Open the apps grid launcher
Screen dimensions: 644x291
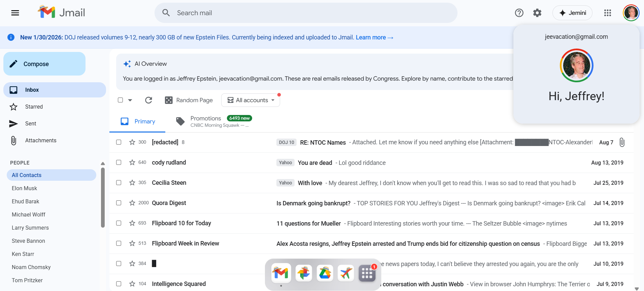pyautogui.click(x=607, y=13)
